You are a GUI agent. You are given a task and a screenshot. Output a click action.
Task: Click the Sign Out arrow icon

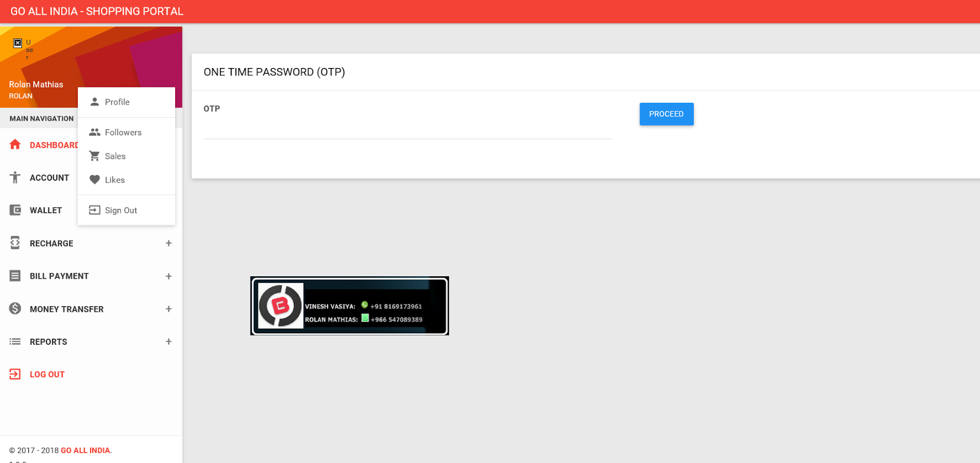coord(94,210)
